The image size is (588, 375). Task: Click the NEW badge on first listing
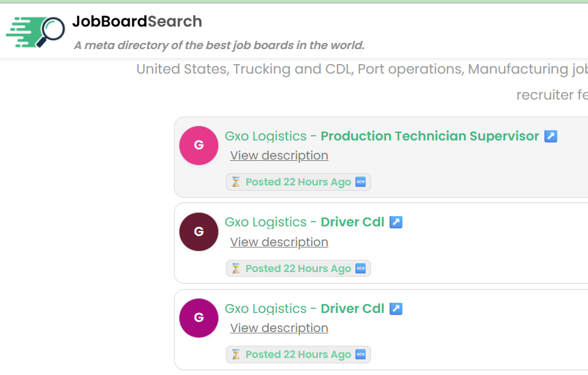coord(360,182)
